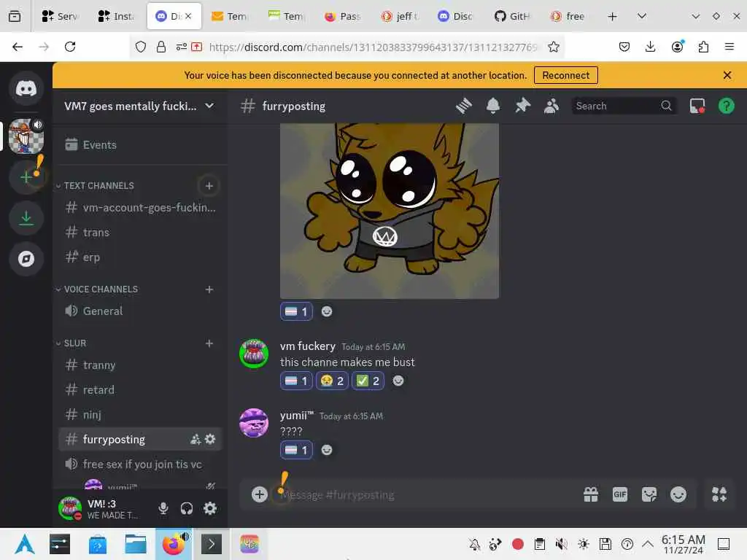Collapse the SLUR category
The height and width of the screenshot is (560, 747).
point(71,343)
